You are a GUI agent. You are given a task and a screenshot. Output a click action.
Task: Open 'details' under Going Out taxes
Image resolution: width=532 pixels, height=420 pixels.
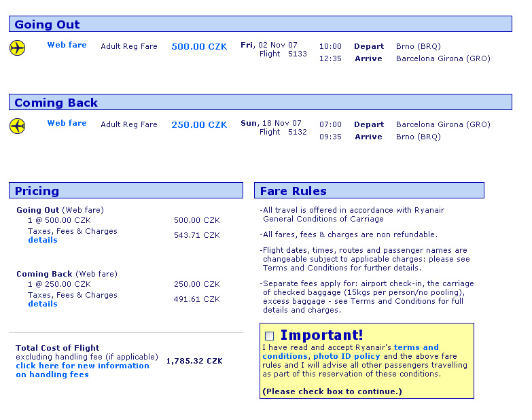(x=42, y=240)
